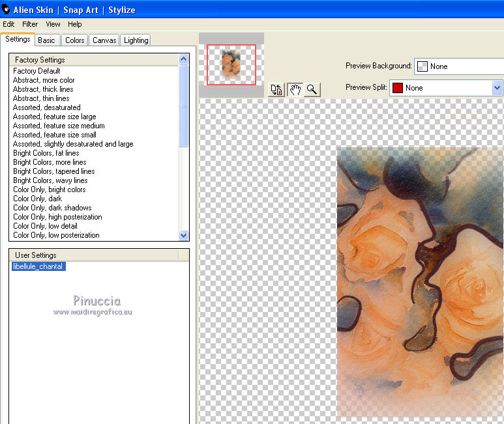This screenshot has width=504, height=424.
Task: Switch to the Lighting tab
Action: (x=136, y=40)
